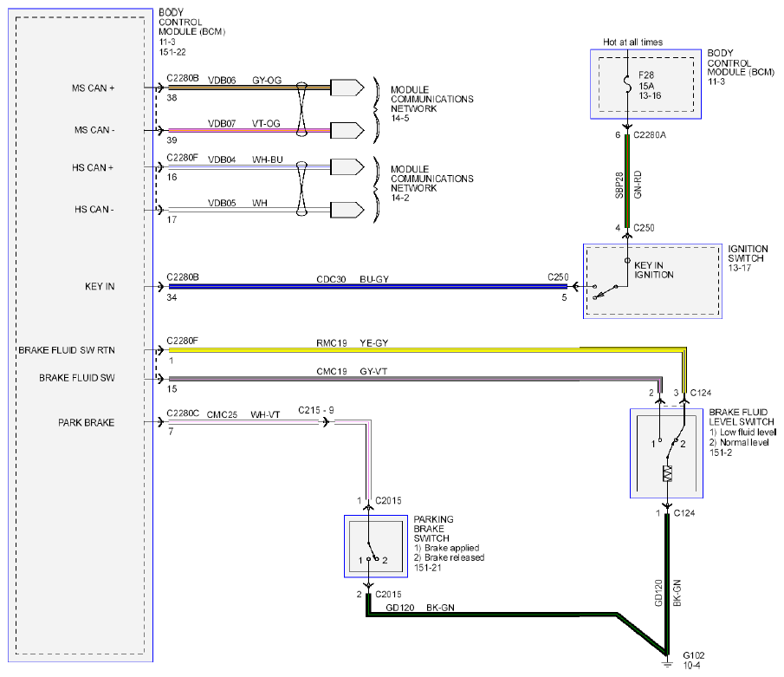The width and height of the screenshot is (784, 677).
Task: Select the BRAKE FLUID LEVEL SWITCH title
Action: point(742,417)
